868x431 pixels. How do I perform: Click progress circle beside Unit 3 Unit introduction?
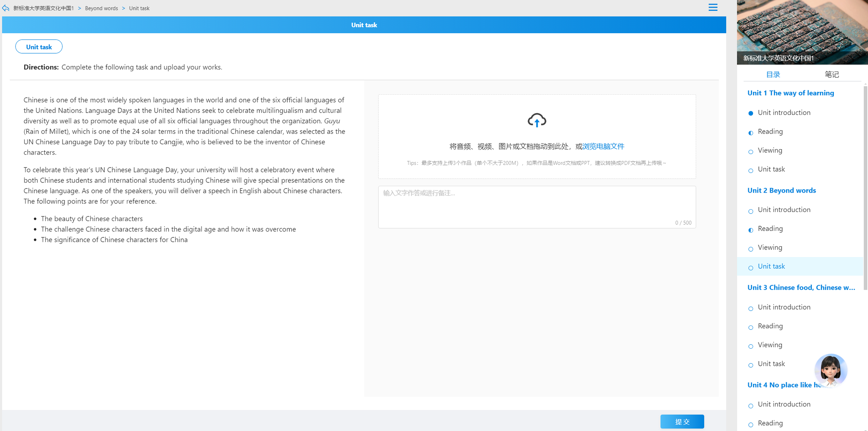(751, 309)
